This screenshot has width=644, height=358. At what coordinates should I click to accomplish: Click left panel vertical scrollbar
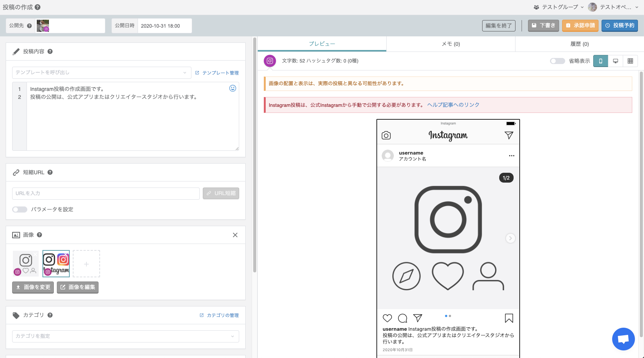255,155
